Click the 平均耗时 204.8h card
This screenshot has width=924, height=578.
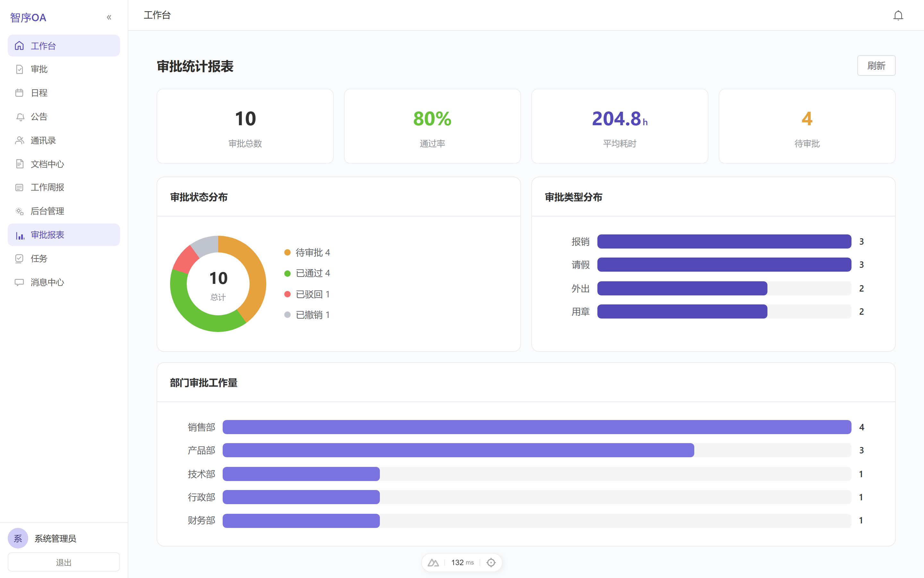[620, 126]
